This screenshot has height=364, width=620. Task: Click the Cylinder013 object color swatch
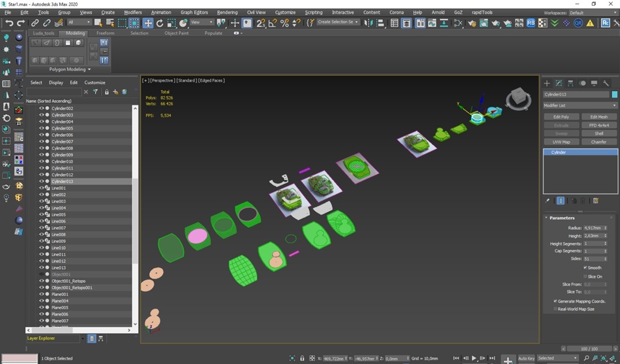[x=614, y=94]
